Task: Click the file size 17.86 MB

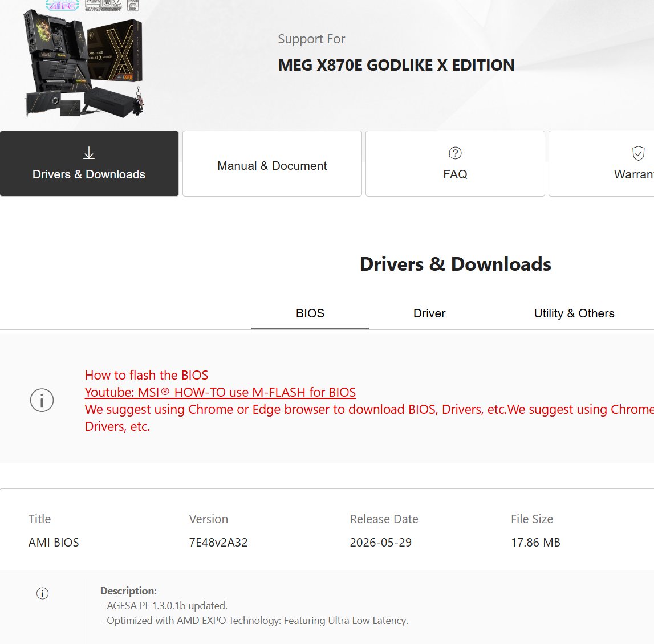Action: (535, 543)
